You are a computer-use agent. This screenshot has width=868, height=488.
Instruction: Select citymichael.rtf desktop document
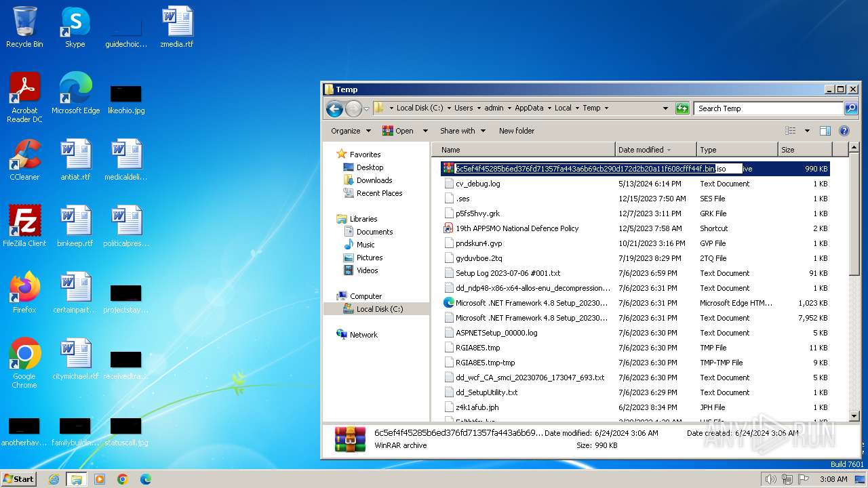pos(75,359)
